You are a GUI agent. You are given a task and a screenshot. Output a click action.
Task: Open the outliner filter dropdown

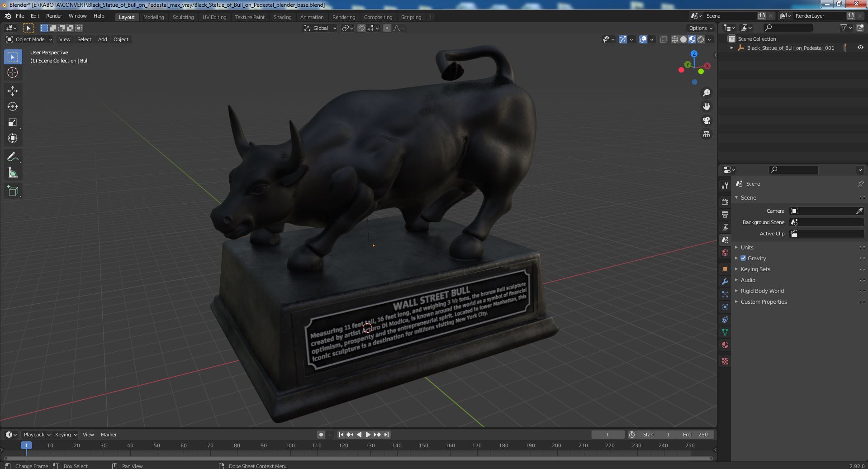tap(846, 28)
